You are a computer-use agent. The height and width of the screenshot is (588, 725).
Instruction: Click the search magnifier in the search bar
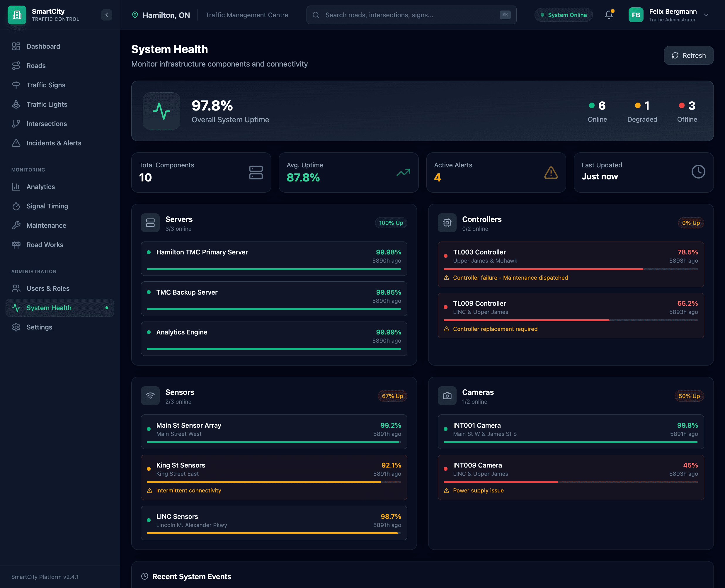pos(316,15)
